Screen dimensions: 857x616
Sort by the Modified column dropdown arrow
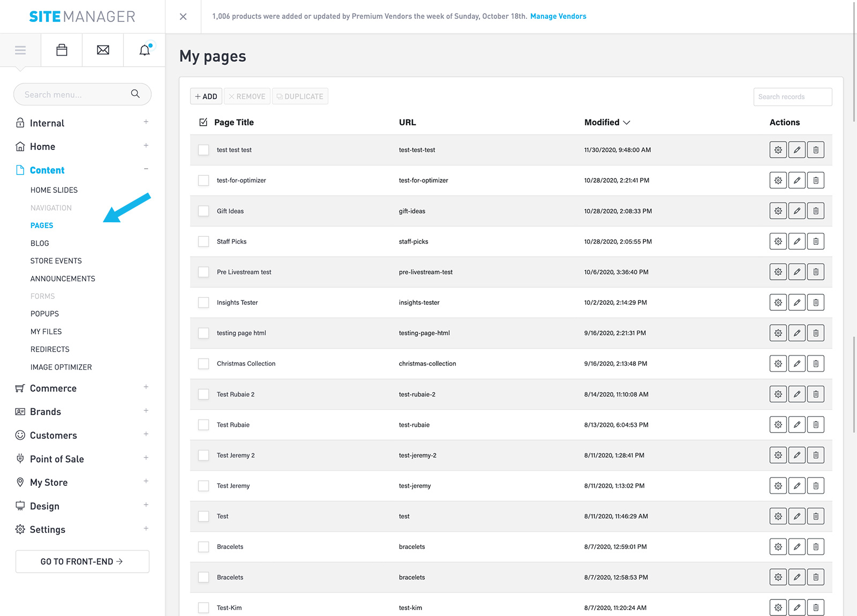(627, 123)
